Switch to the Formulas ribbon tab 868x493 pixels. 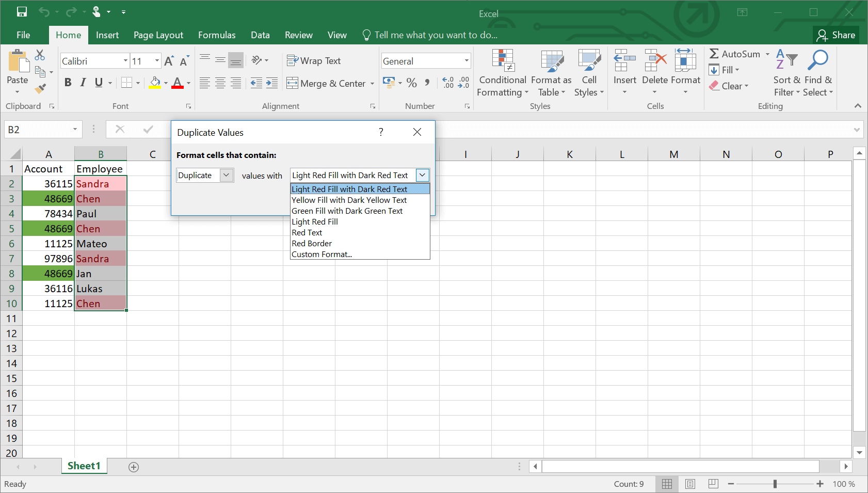click(x=217, y=35)
